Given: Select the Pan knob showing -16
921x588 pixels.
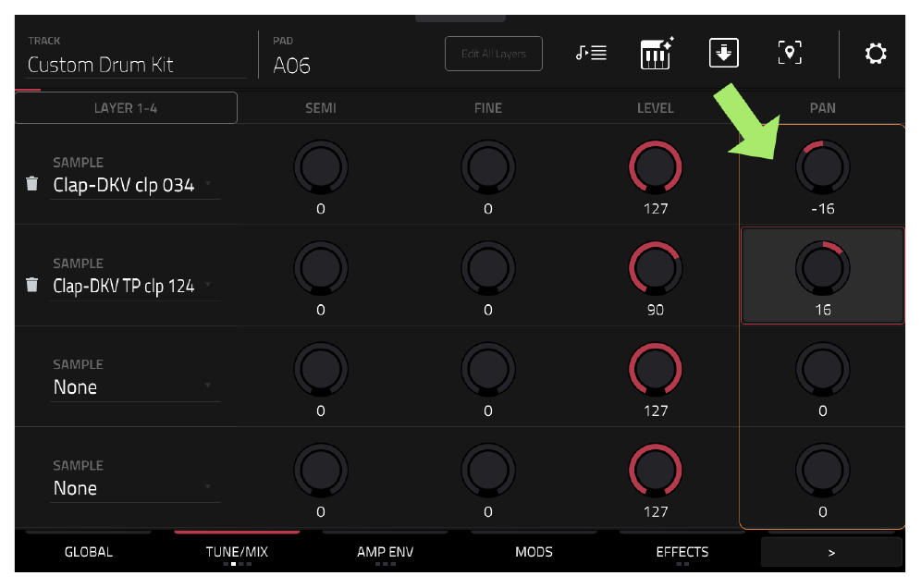Looking at the screenshot, I should [x=822, y=167].
